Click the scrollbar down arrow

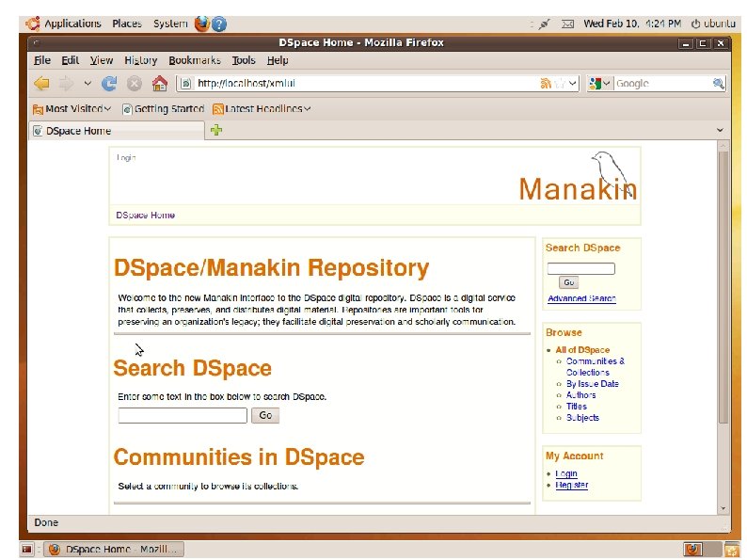pyautogui.click(x=723, y=509)
